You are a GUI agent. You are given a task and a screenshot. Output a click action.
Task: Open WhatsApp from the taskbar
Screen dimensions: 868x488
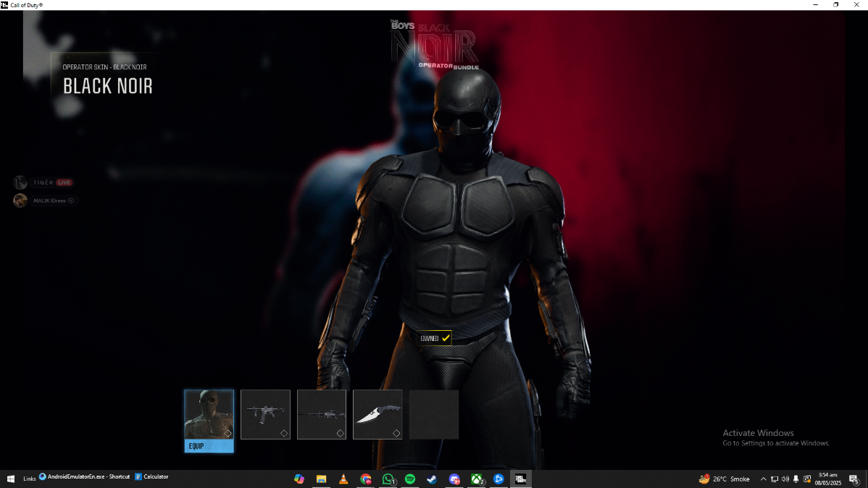click(x=388, y=479)
